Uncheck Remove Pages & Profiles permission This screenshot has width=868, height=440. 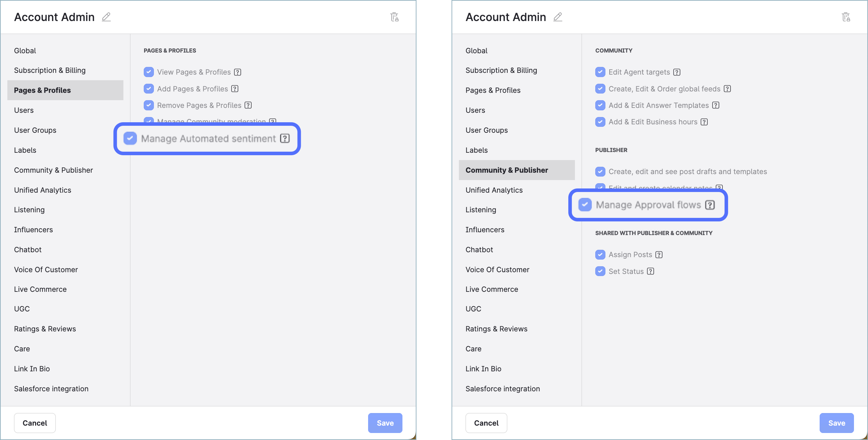pos(149,105)
